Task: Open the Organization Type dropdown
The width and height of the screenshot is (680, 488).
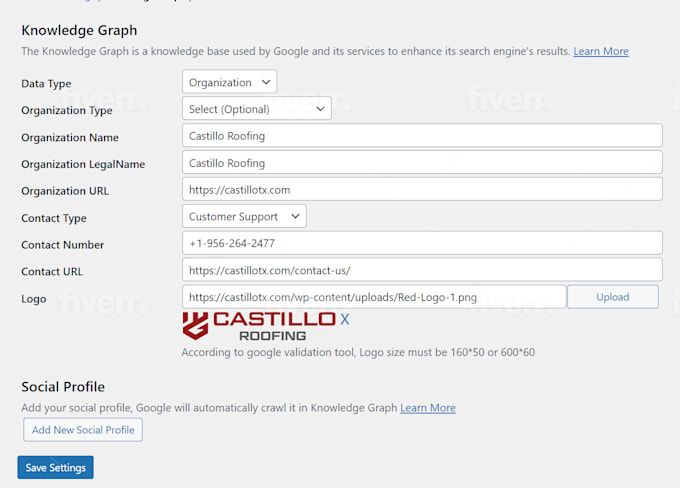Action: (257, 109)
